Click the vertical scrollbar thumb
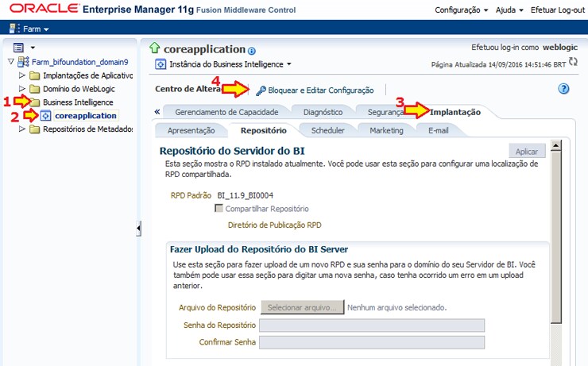 coord(556,237)
